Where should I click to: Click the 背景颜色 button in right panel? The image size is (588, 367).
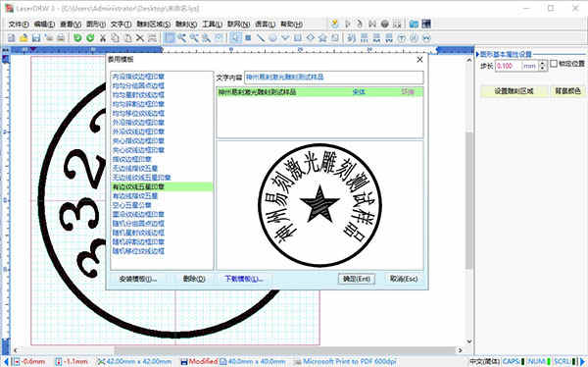tap(568, 91)
